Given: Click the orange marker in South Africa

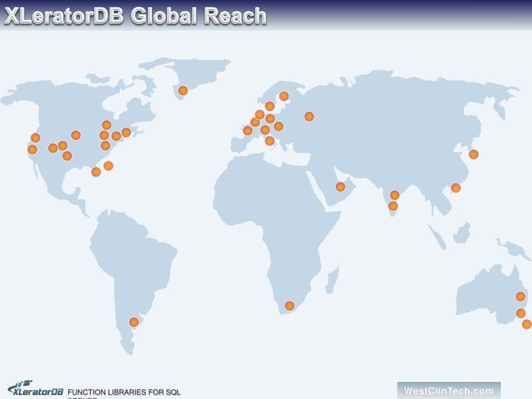Looking at the screenshot, I should pyautogui.click(x=289, y=305).
